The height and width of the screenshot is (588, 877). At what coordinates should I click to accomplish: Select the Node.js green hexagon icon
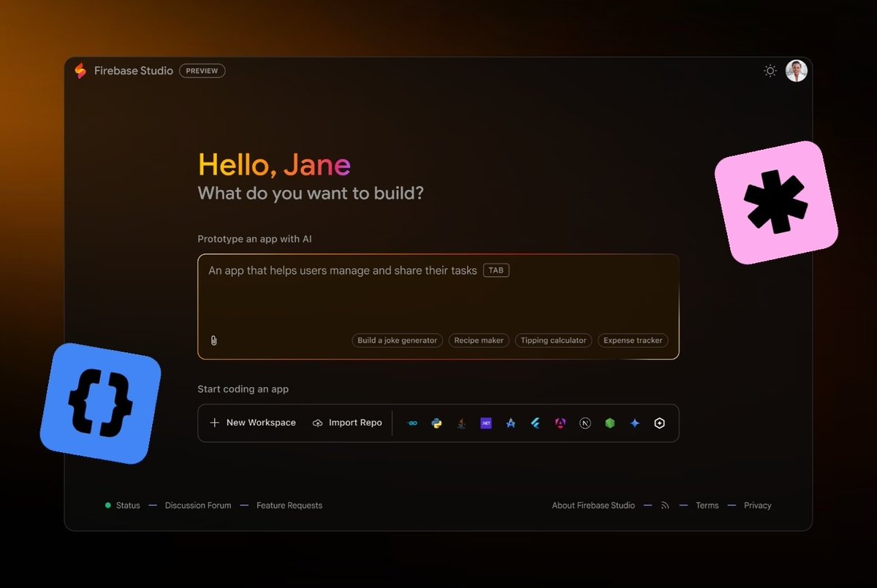tap(610, 423)
